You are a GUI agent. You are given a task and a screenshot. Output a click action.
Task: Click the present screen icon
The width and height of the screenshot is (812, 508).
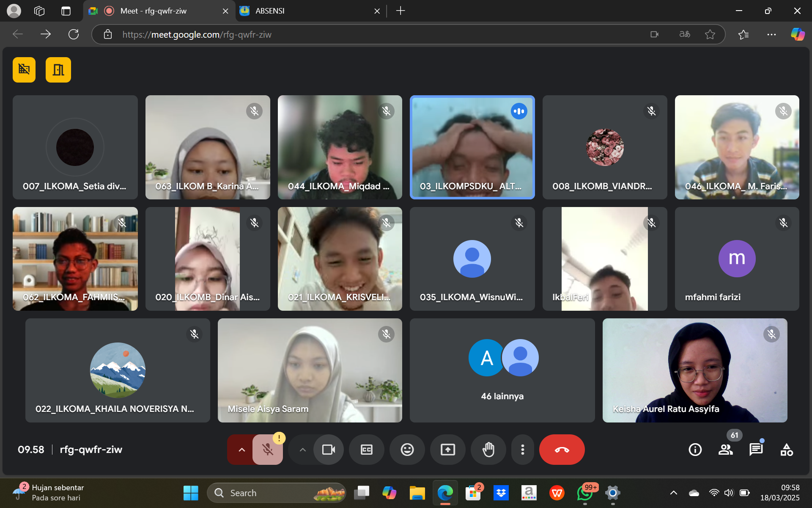pyautogui.click(x=447, y=450)
